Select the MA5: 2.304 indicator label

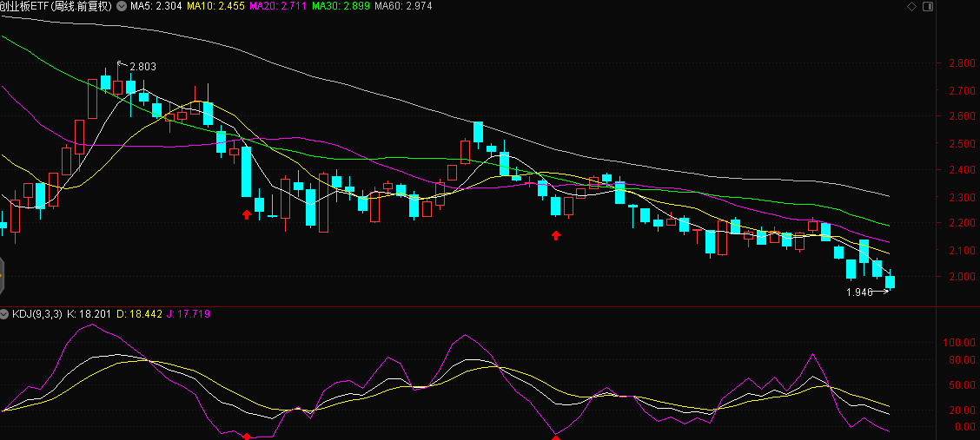[154, 6]
